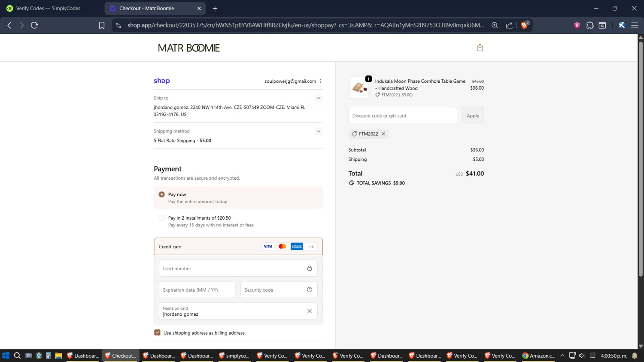The width and height of the screenshot is (644, 362).
Task: Open the Windows Start menu
Action: [x=6, y=356]
